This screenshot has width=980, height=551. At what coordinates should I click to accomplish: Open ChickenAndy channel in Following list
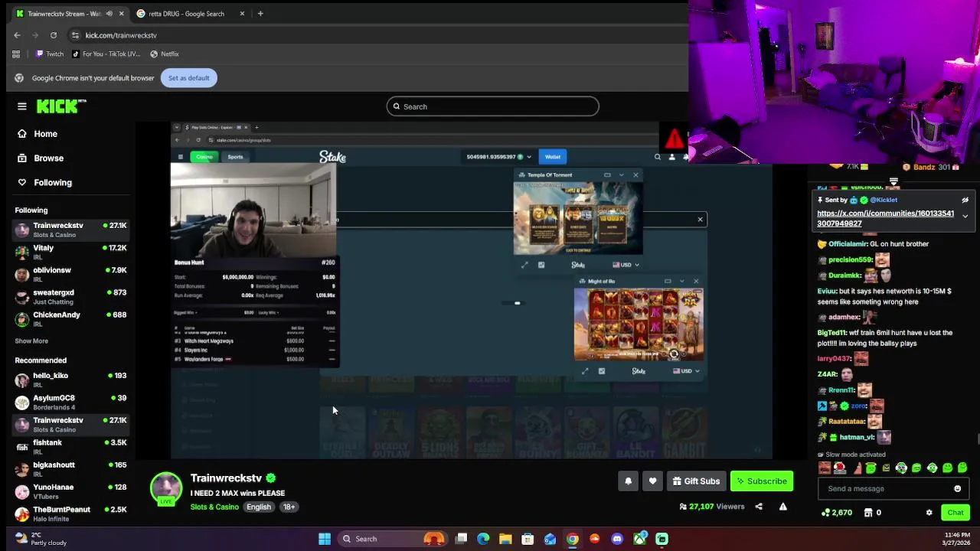point(71,319)
